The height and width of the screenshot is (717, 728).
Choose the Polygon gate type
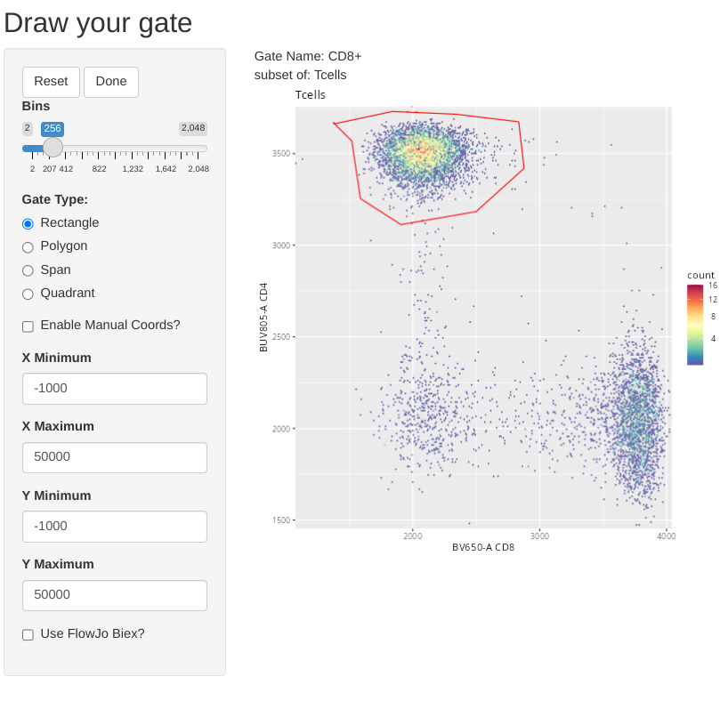point(28,246)
